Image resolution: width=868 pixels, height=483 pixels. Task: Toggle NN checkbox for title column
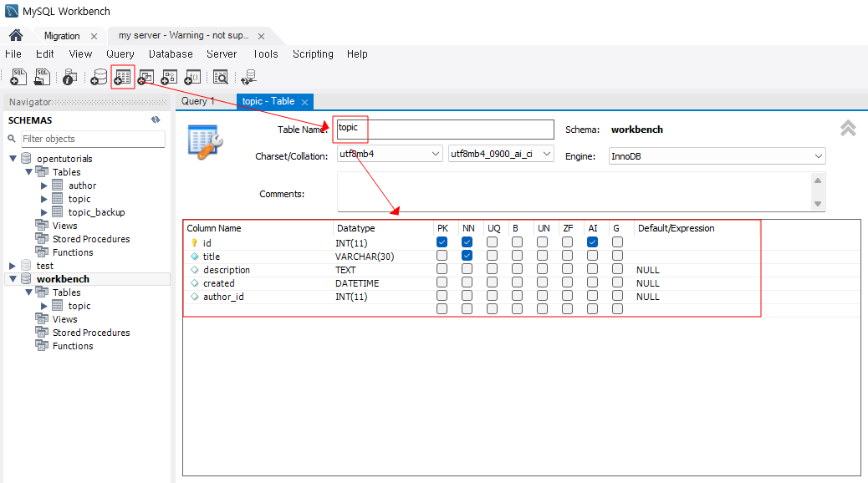(x=467, y=255)
